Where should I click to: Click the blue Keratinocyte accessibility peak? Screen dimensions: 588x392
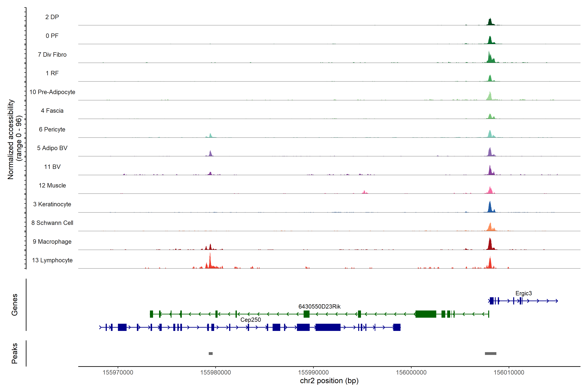pos(490,207)
